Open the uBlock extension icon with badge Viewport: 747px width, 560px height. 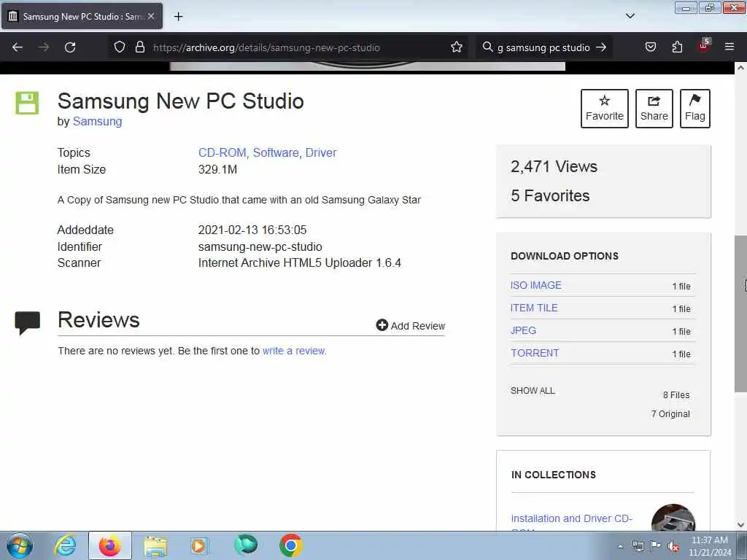704,46
